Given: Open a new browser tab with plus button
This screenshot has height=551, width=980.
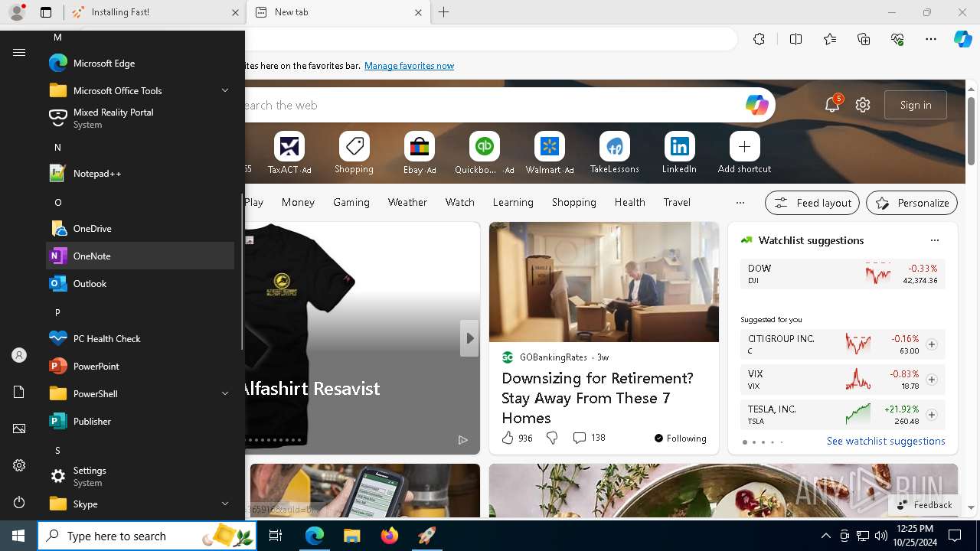Looking at the screenshot, I should pos(444,12).
